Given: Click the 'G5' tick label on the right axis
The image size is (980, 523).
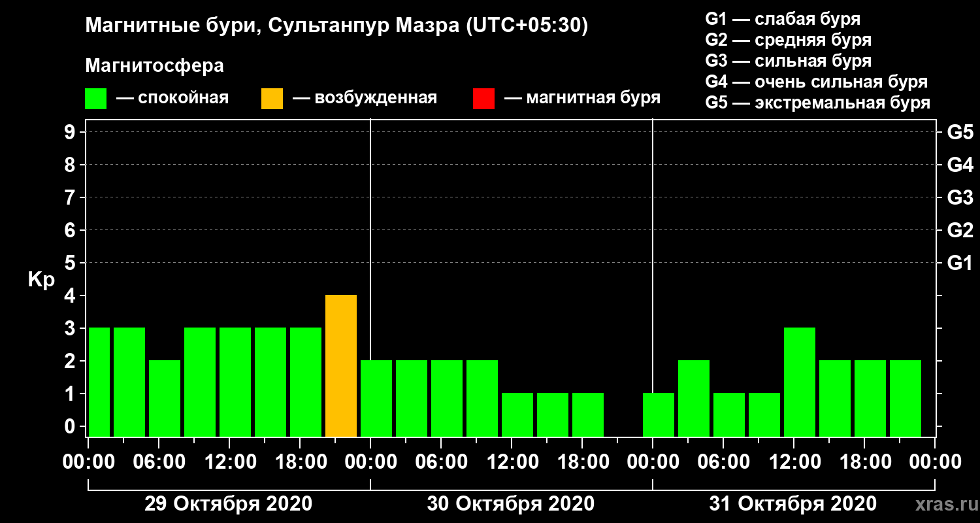Looking at the screenshot, I should pyautogui.click(x=960, y=132).
